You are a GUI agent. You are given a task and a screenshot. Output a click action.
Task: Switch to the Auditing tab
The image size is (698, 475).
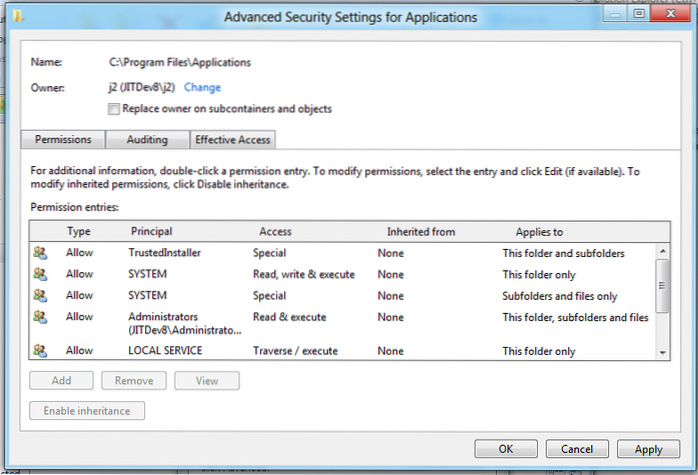coord(147,140)
